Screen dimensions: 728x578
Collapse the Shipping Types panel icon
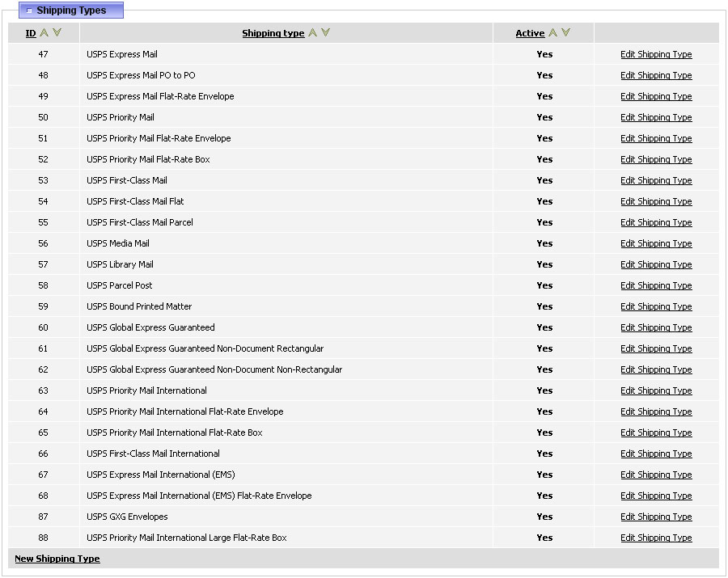(x=29, y=11)
